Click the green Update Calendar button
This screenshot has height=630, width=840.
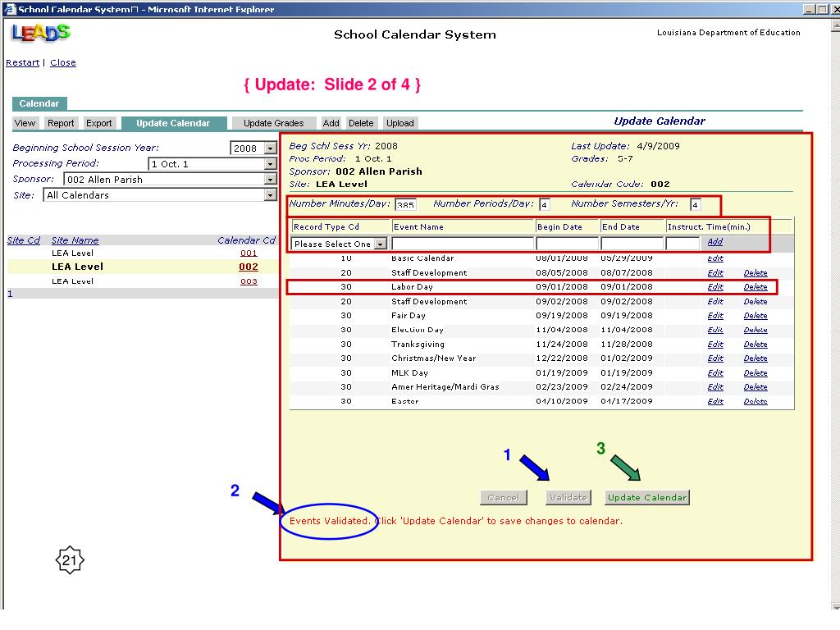[x=647, y=498]
